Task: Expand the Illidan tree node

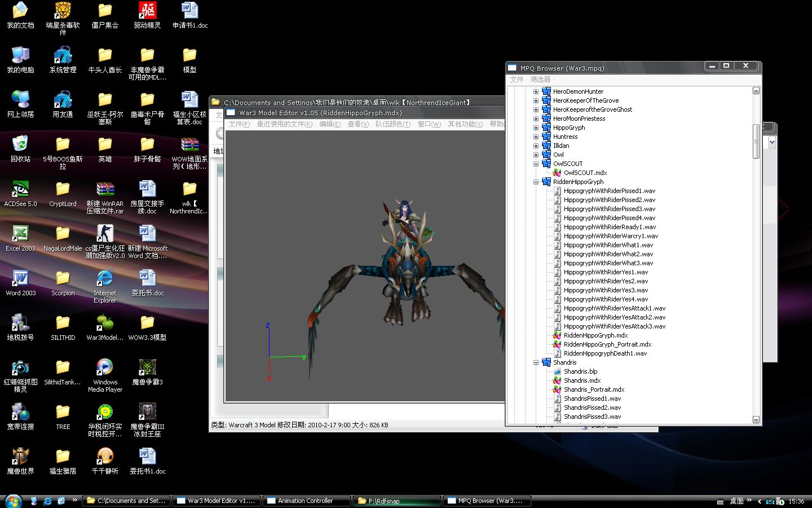Action: point(536,146)
